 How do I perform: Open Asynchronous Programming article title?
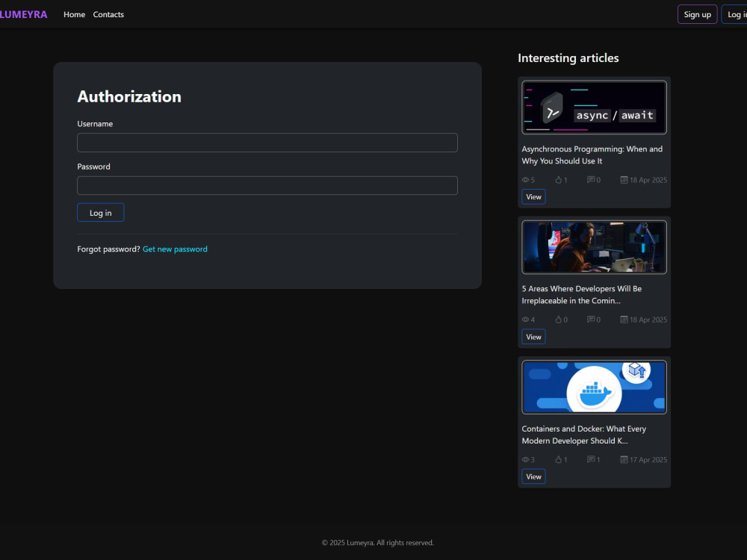pyautogui.click(x=592, y=155)
